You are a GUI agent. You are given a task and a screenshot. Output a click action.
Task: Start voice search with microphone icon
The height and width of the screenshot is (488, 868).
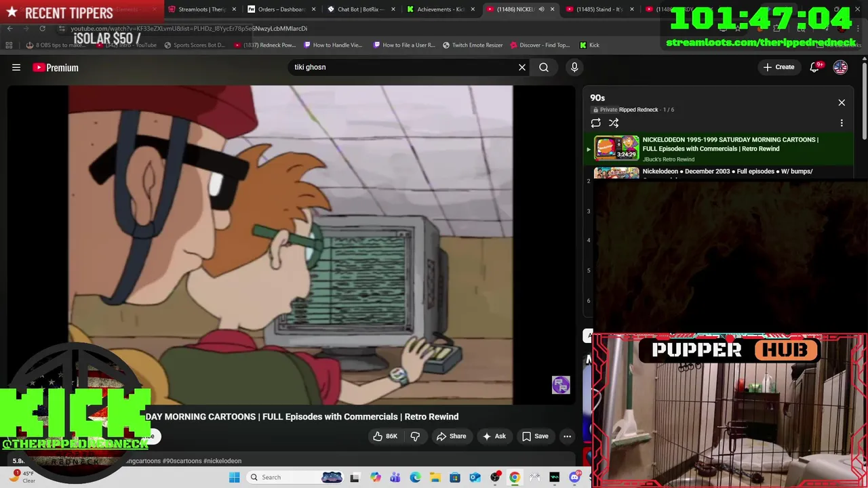(574, 67)
